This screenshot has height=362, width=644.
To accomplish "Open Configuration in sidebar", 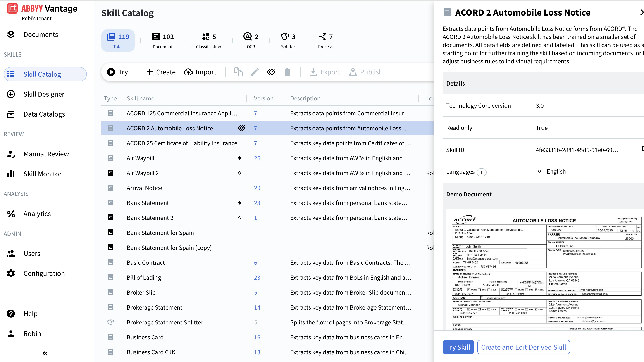I will pyautogui.click(x=44, y=273).
